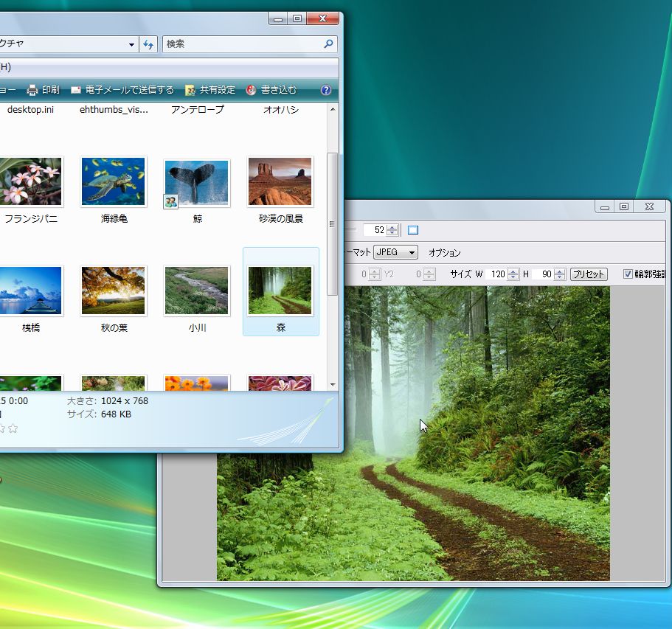672x629 pixels.
Task: Adjust the Y2 stepper arrows
Action: click(429, 274)
